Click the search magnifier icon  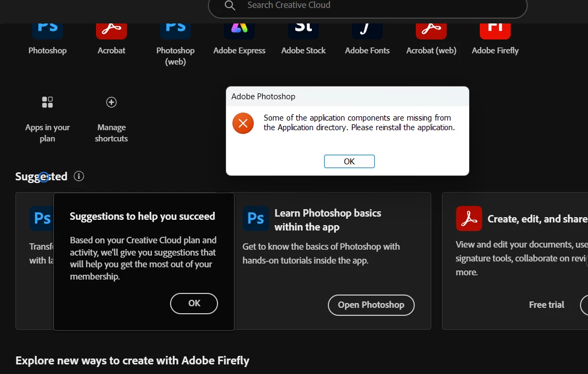point(230,5)
